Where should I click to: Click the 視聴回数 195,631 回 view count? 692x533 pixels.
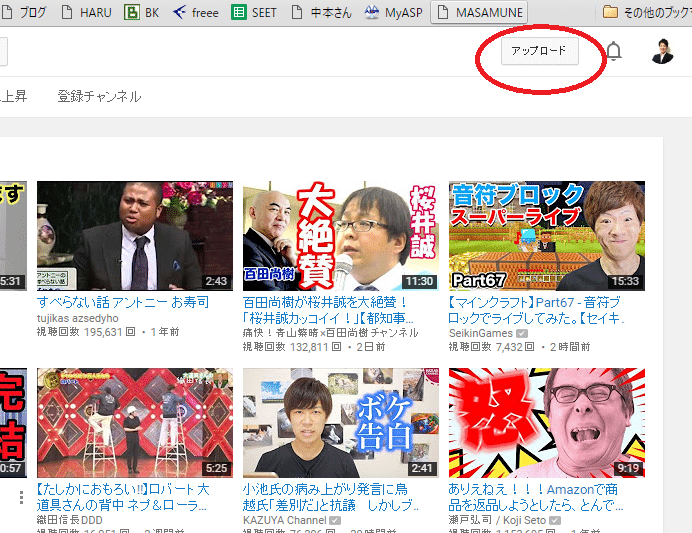[86, 332]
